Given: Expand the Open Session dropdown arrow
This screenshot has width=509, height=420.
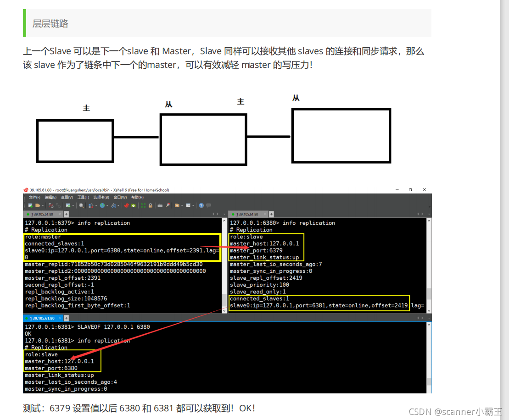Looking at the screenshot, I should coord(43,205).
